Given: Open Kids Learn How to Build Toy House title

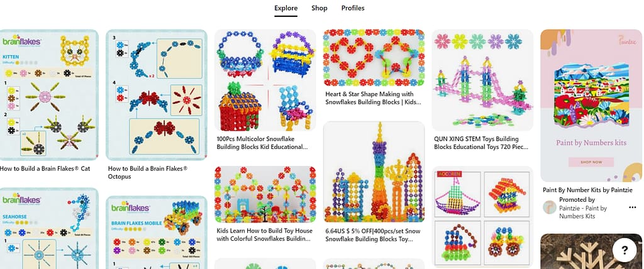Looking at the screenshot, I should pos(265,234).
